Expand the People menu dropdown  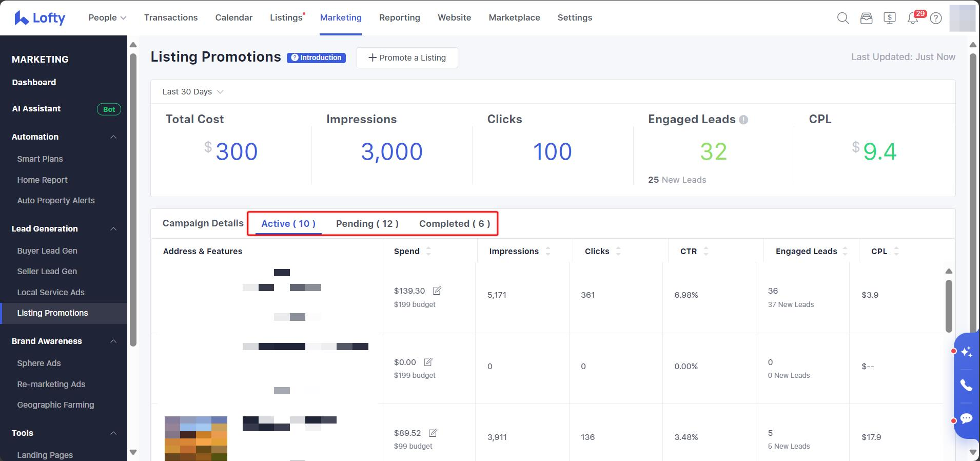pyautogui.click(x=107, y=17)
